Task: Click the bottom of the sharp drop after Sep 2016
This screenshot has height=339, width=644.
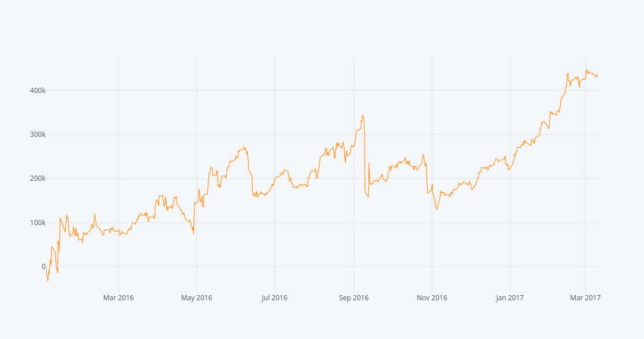Action: pyautogui.click(x=368, y=197)
